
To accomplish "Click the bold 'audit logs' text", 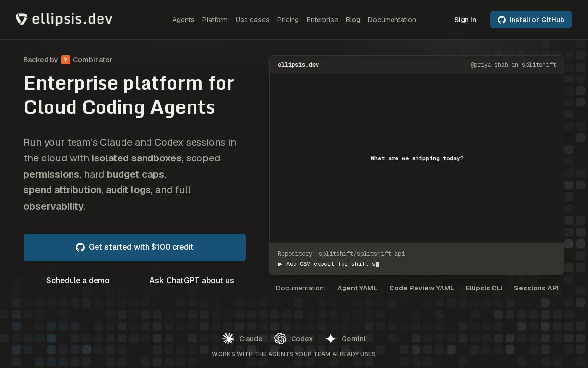I will click(x=128, y=190).
